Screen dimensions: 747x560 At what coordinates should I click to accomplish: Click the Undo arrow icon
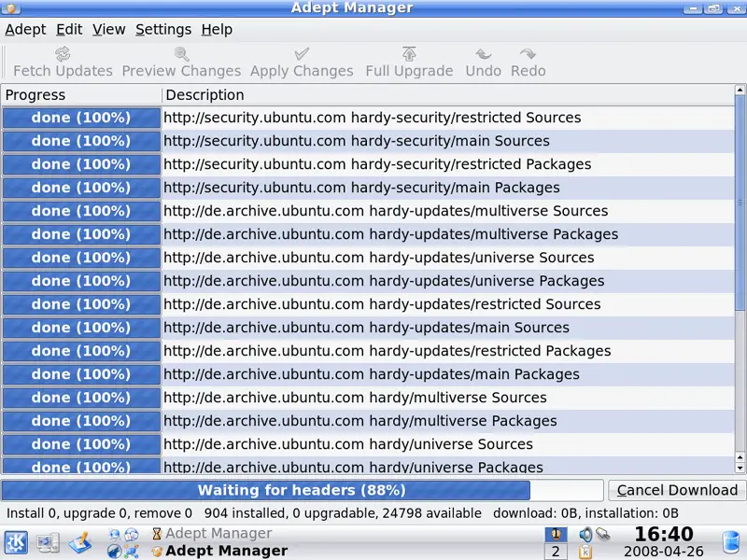point(483,54)
